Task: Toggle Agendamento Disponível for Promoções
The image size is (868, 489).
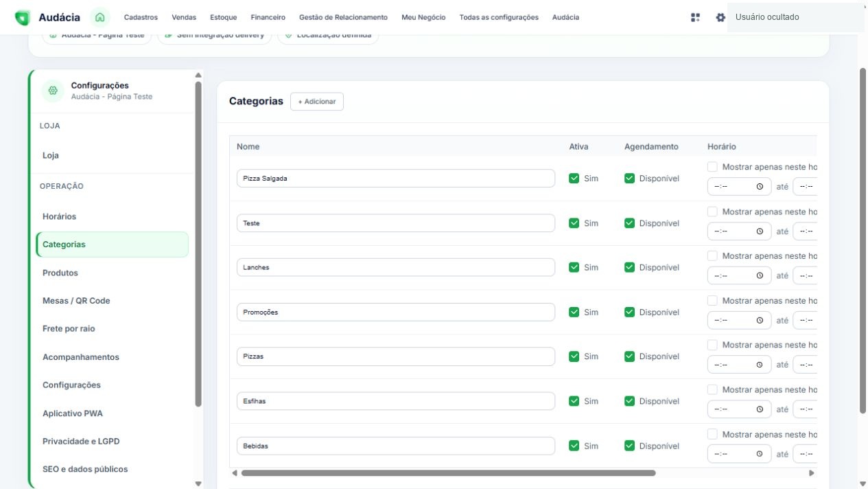Action: (x=629, y=312)
